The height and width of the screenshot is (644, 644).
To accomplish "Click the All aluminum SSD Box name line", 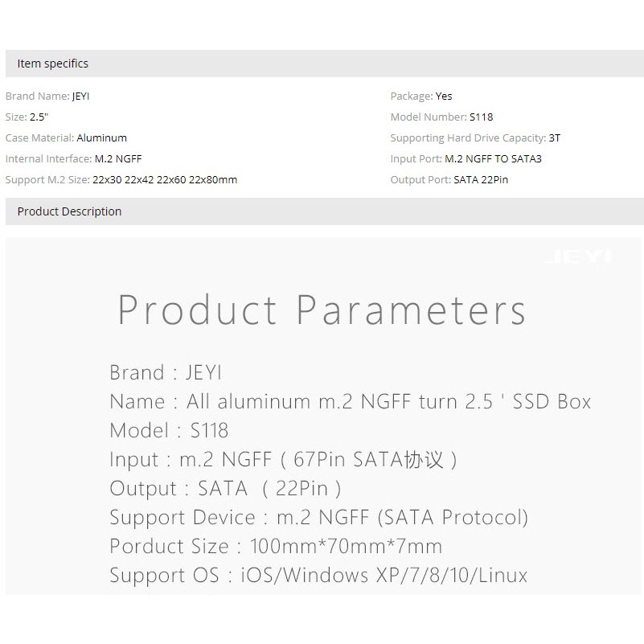I will (350, 402).
